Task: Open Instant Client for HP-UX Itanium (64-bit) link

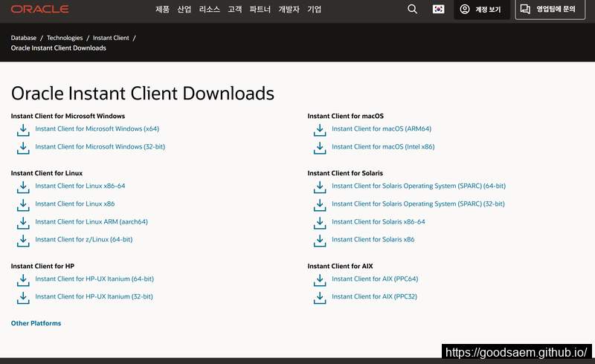Action: click(x=94, y=279)
